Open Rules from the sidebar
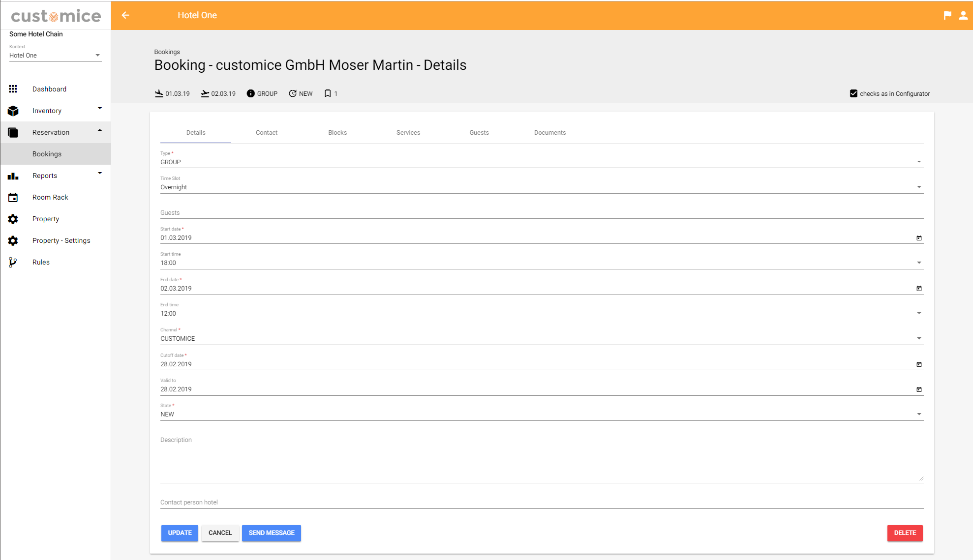Screen dimensions: 973x560 point(56,262)
